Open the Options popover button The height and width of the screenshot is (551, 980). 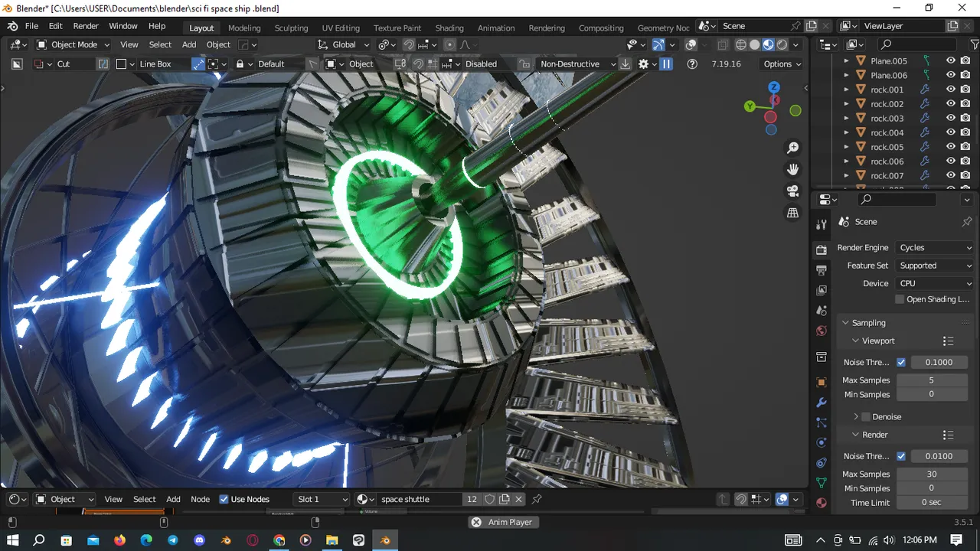pyautogui.click(x=782, y=64)
